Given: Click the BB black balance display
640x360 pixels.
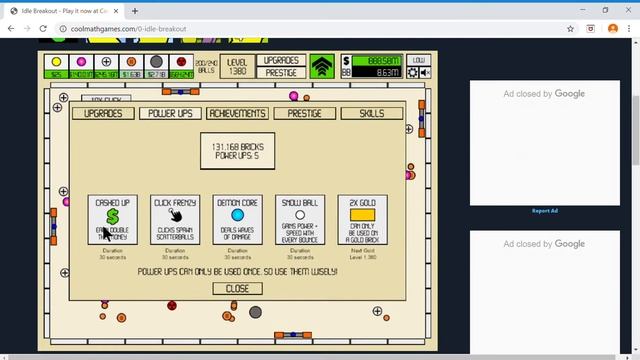Looking at the screenshot, I should tap(377, 73).
